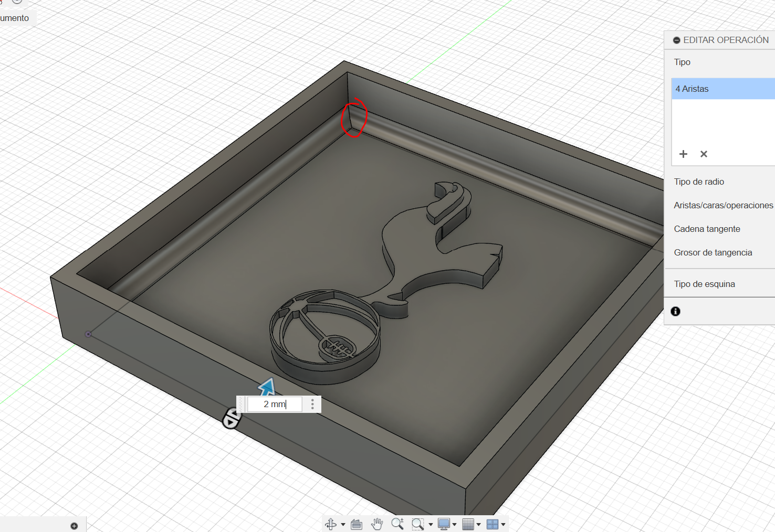Choose the Zoom Window tool

417,524
